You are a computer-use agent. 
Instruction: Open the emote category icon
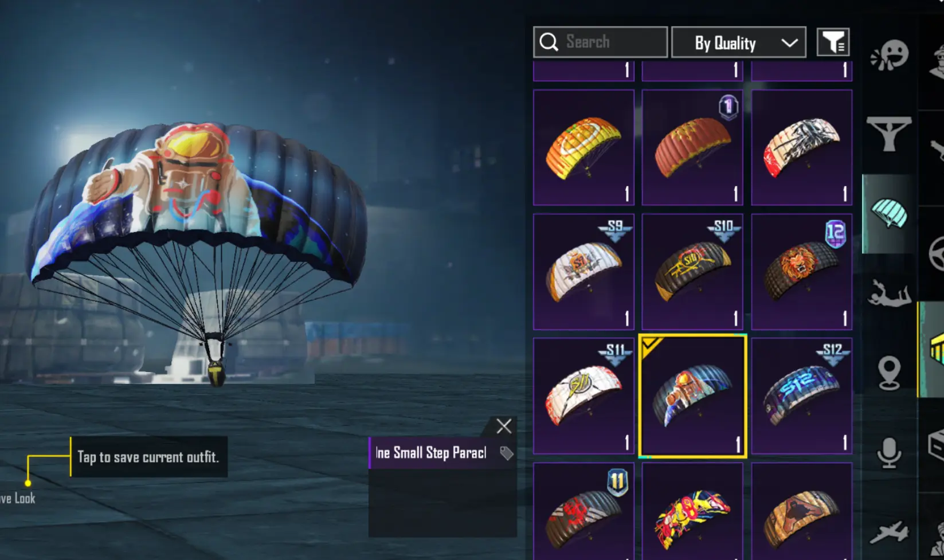point(890,56)
